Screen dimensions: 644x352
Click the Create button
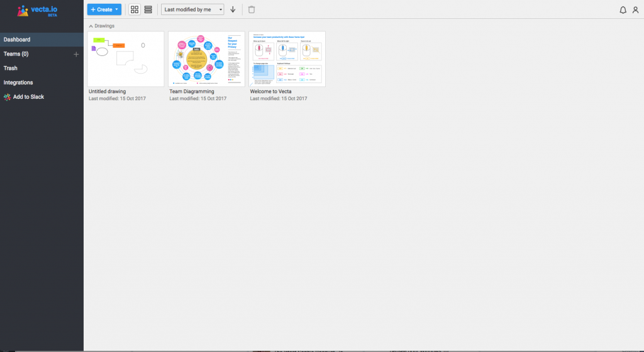tap(101, 9)
